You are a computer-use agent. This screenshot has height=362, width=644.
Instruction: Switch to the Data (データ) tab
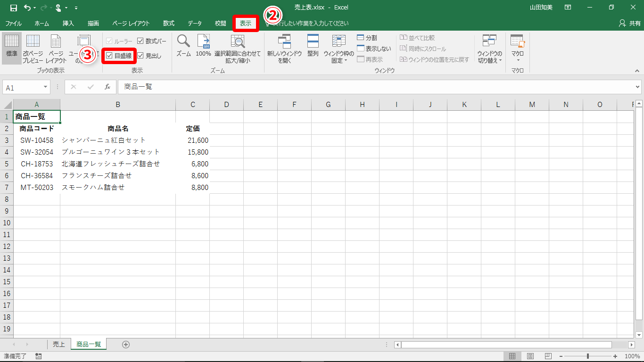195,24
